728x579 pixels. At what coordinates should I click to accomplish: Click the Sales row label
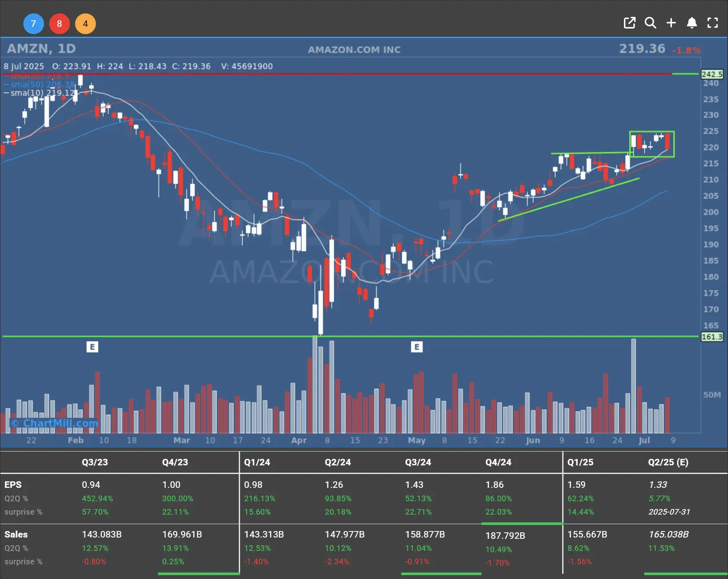click(x=16, y=534)
